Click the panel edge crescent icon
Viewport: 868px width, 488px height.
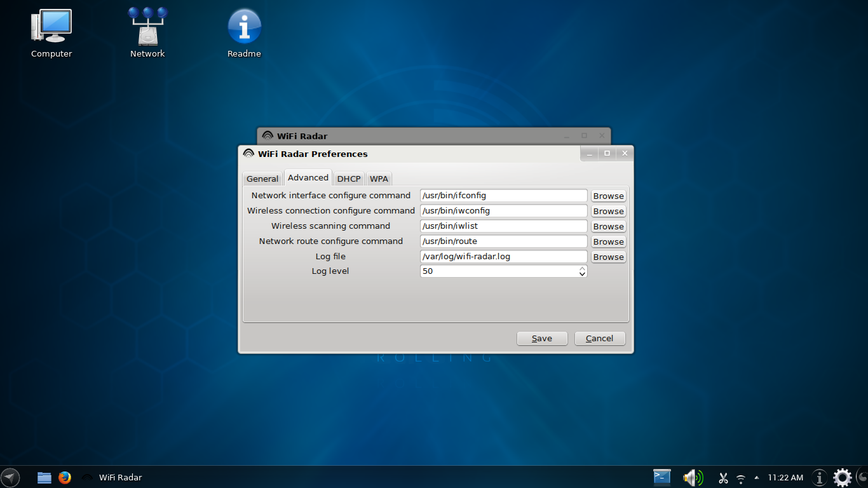862,477
